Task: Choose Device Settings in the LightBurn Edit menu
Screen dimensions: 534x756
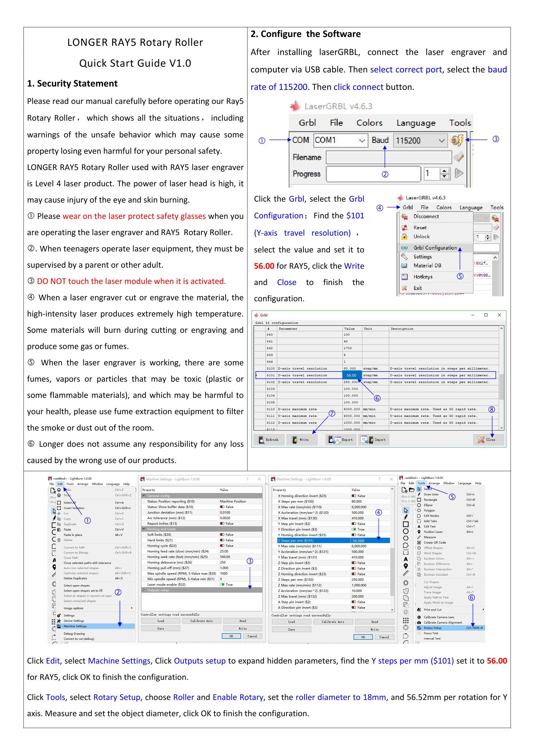Action: 96,621
